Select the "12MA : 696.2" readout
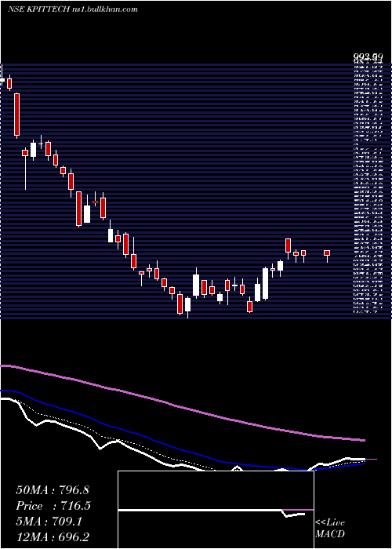392x549 pixels. (x=54, y=537)
